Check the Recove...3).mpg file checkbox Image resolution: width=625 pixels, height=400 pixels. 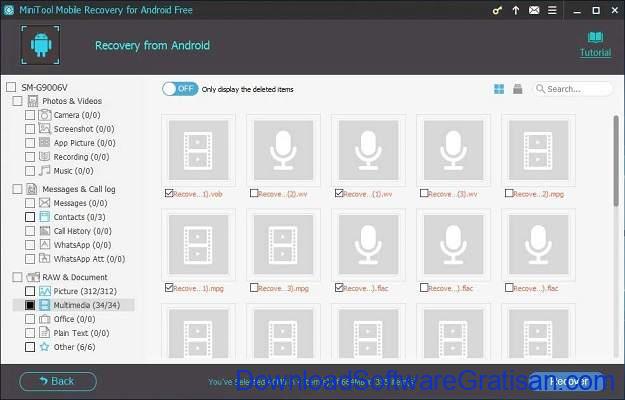click(x=254, y=287)
